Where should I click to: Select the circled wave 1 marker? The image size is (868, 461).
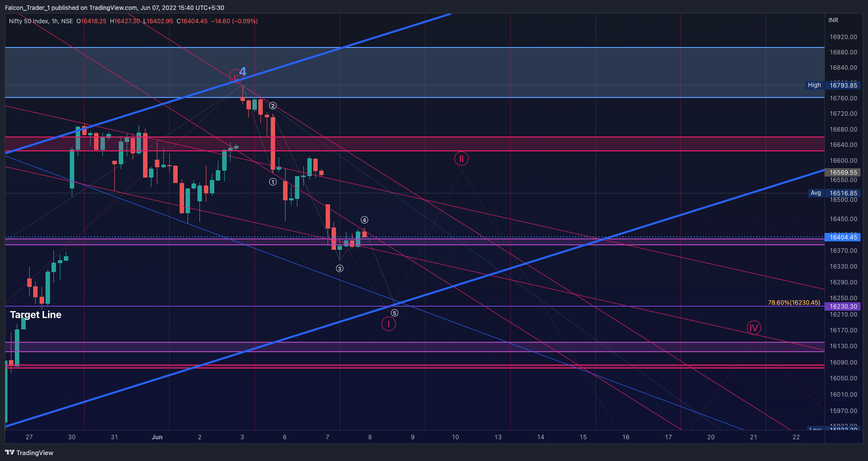[x=273, y=182]
